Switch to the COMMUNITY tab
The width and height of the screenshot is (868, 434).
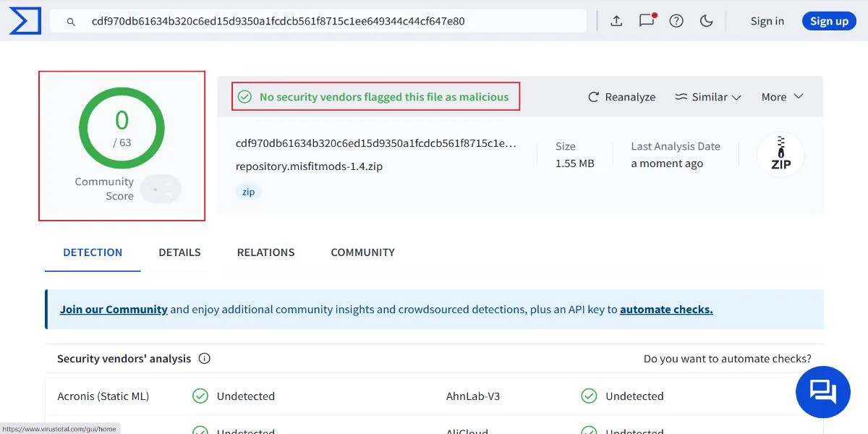pyautogui.click(x=363, y=252)
